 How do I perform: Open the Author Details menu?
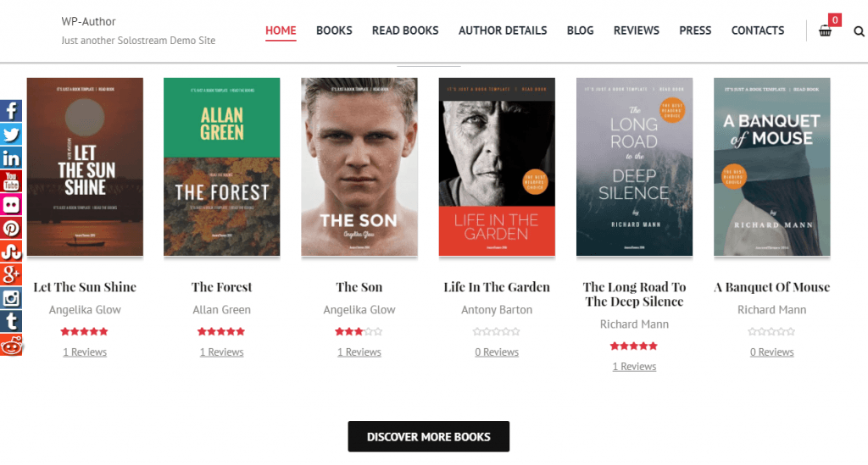pyautogui.click(x=502, y=30)
